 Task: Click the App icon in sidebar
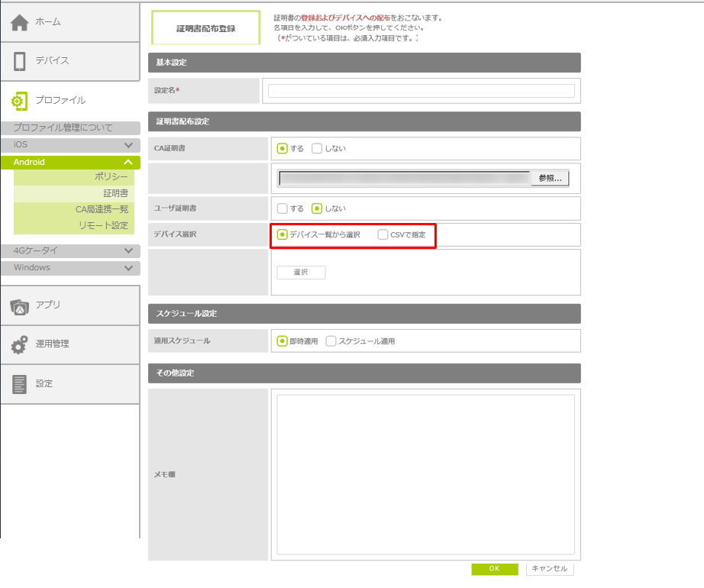click(x=20, y=305)
